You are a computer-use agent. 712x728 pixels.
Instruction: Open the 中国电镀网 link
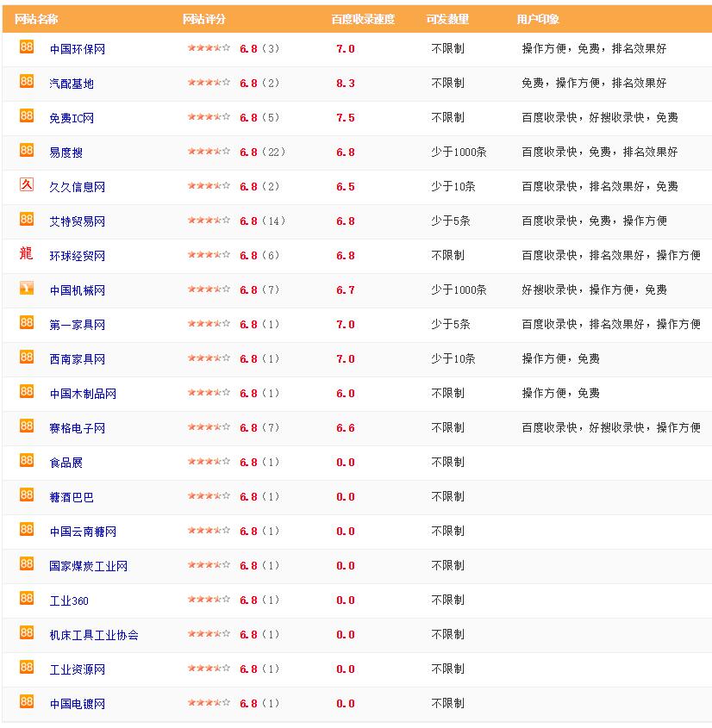click(x=77, y=704)
